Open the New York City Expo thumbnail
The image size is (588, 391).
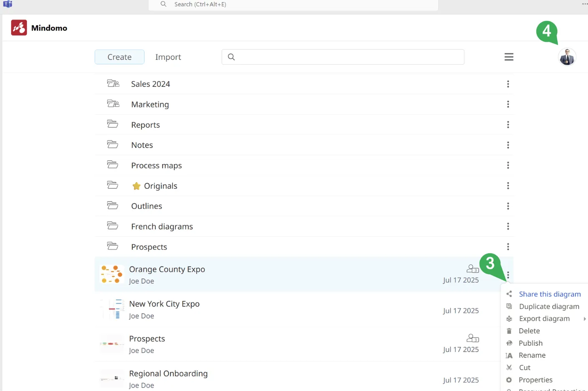[112, 310]
